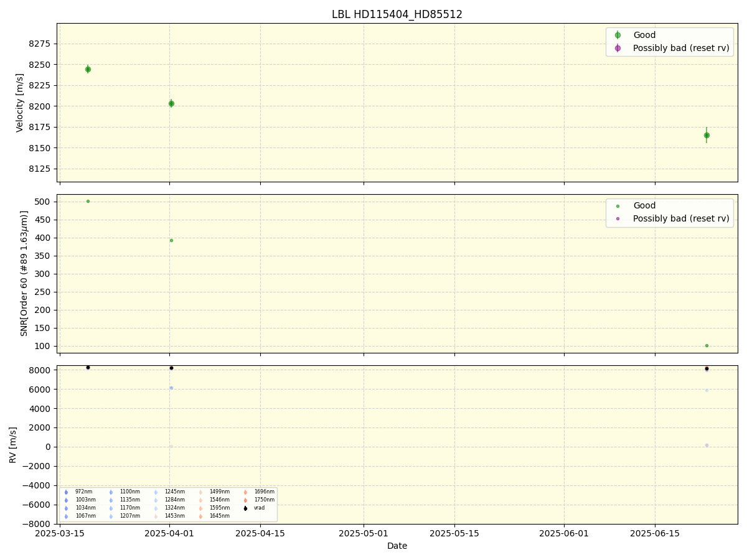This screenshot has width=747, height=560.
Task: Select the 1034nm legend marker
Action: click(66, 508)
